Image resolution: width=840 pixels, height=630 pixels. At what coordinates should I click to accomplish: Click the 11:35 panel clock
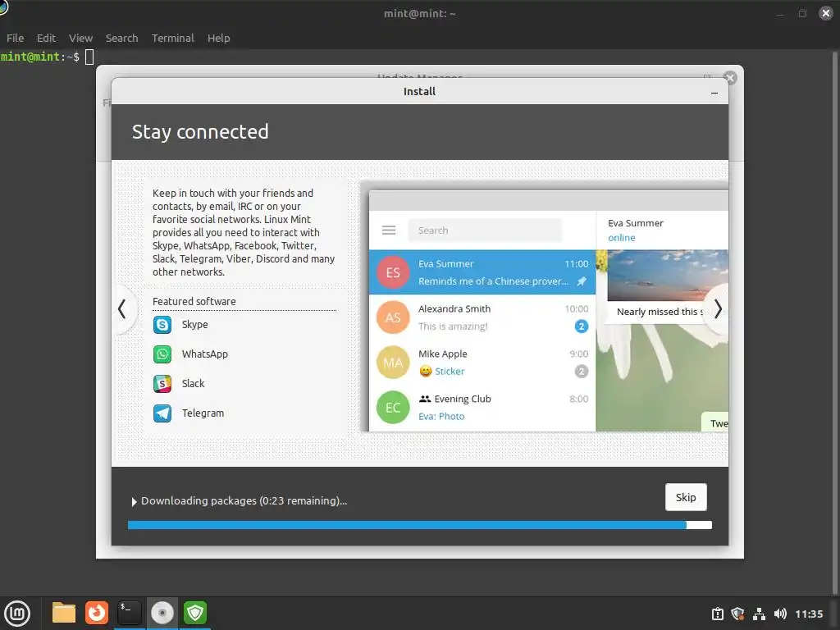coord(809,614)
